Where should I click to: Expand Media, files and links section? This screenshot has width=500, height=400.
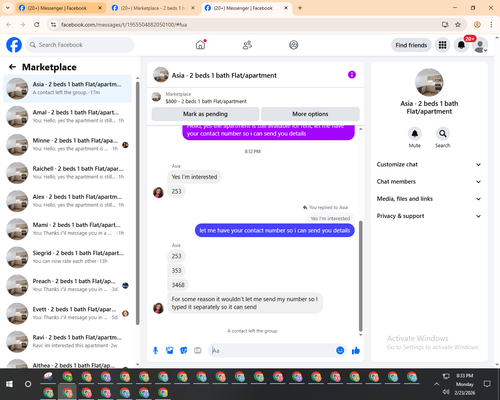pyautogui.click(x=429, y=199)
